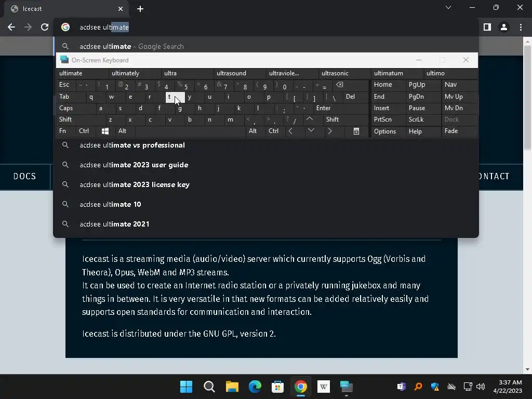Click the Chrome forward arrow

tap(28, 27)
